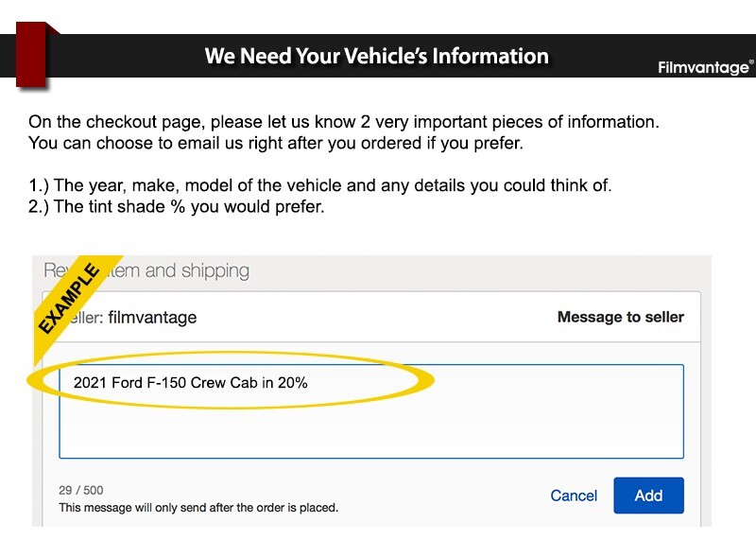Click the '20%' tint value in message

(293, 383)
